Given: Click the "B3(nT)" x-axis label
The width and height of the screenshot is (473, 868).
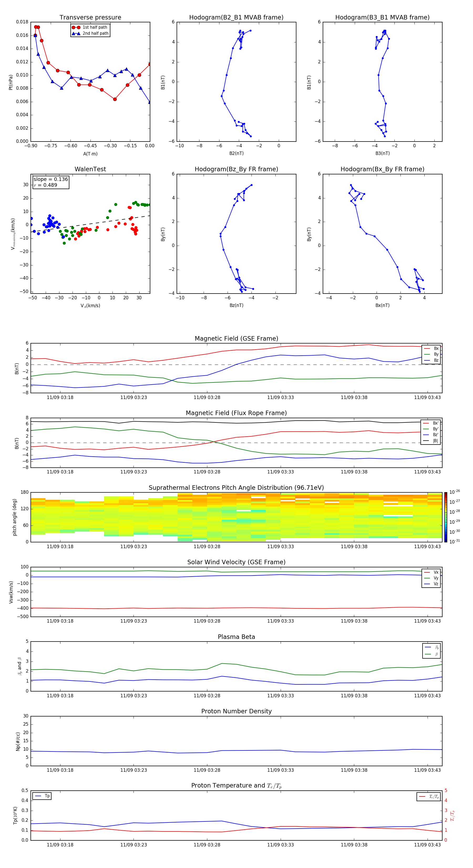Looking at the screenshot, I should [382, 153].
